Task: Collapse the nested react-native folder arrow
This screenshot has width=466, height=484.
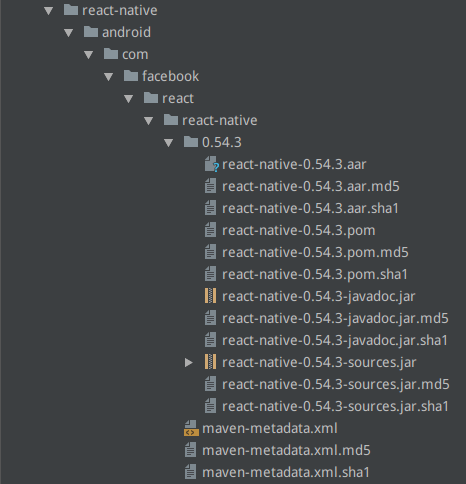Action: pyautogui.click(x=149, y=121)
